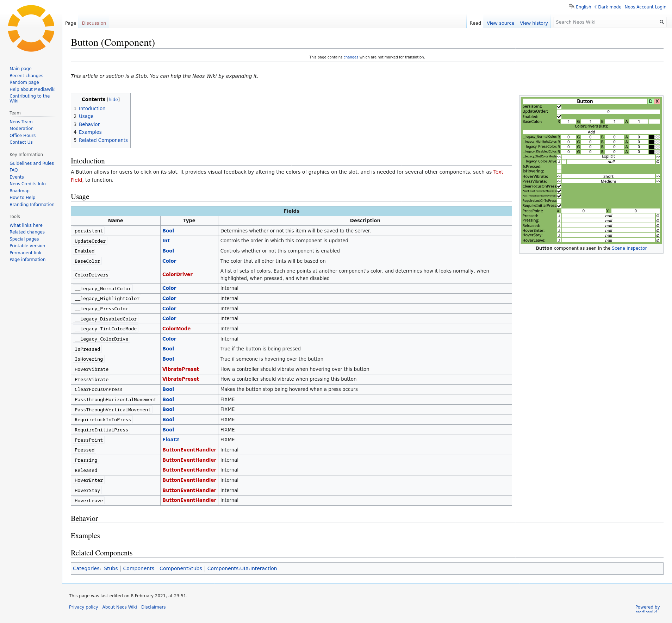Viewport: 672px width, 623px height.
Task: Click the >> arrow next to HoverVibrate Short
Action: (x=658, y=176)
